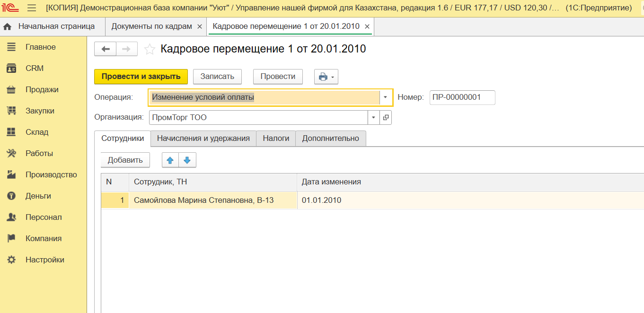
Task: Switch to Начисления и удержания tab
Action: click(x=203, y=139)
